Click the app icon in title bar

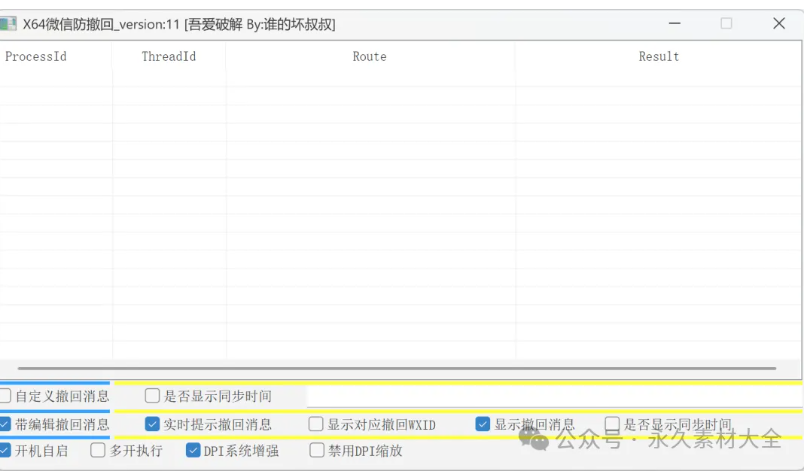click(x=8, y=24)
